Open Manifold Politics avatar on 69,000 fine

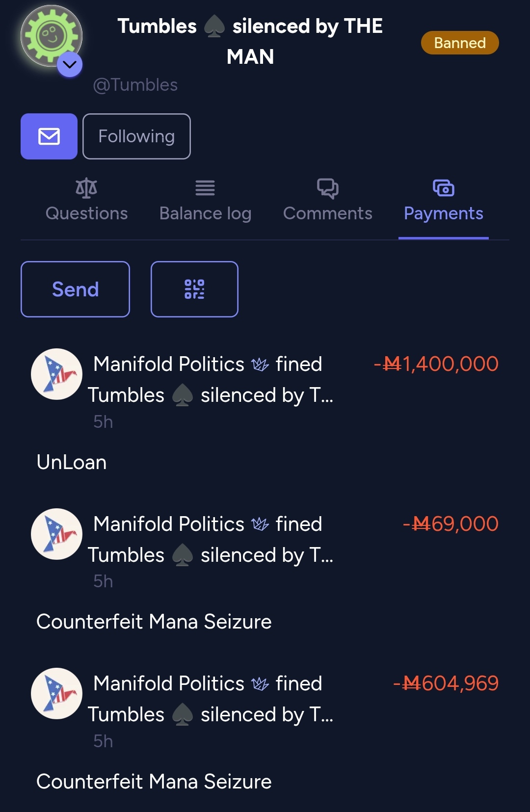(56, 534)
